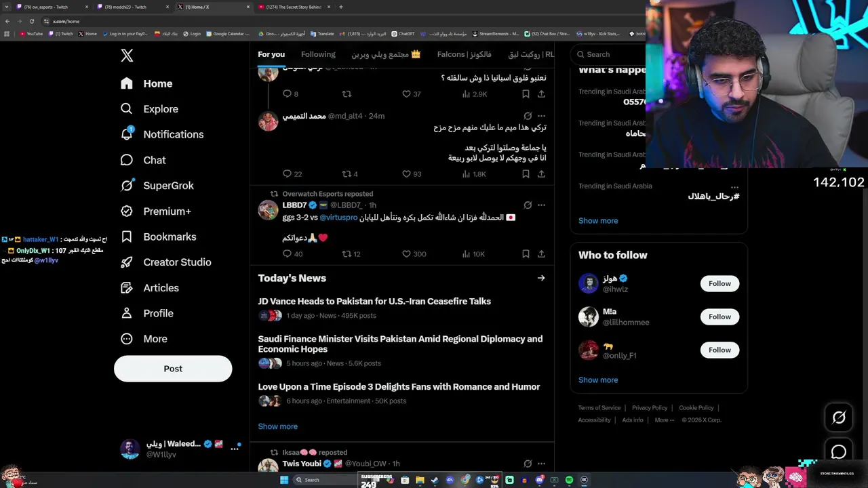
Task: Open JD Vance Heads to Pakistan news
Action: coord(374,302)
